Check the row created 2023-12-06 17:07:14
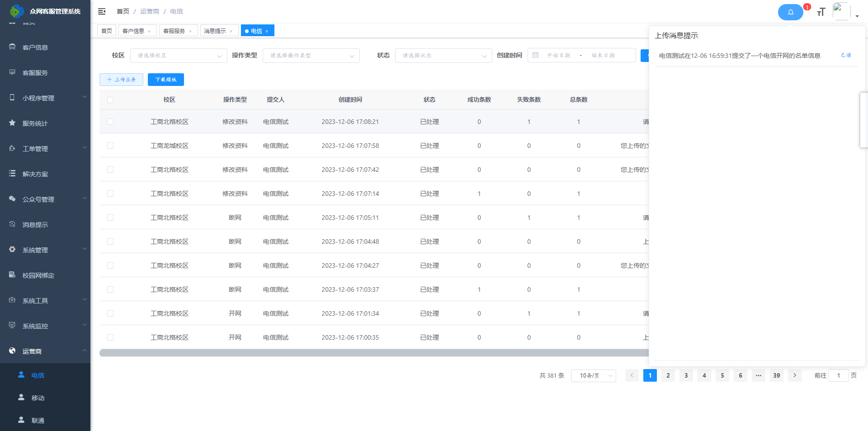 click(110, 194)
